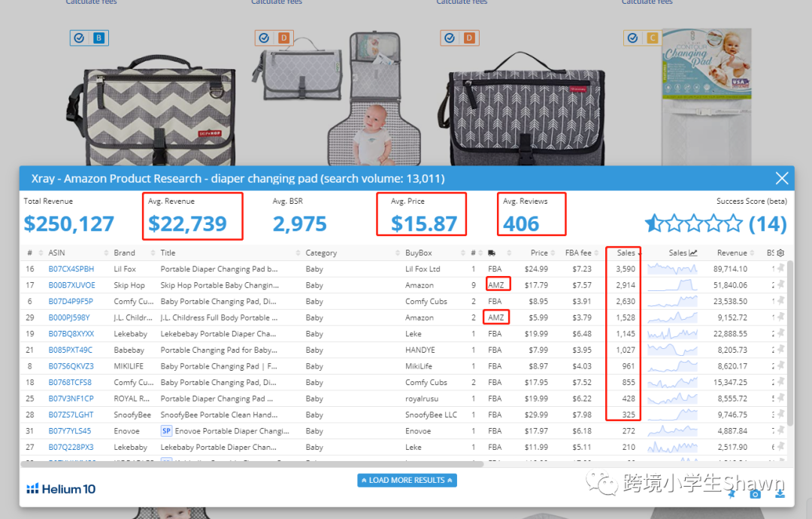This screenshot has height=519, width=812.
Task: Click the Avg. Revenue value $22,739
Action: point(187,223)
